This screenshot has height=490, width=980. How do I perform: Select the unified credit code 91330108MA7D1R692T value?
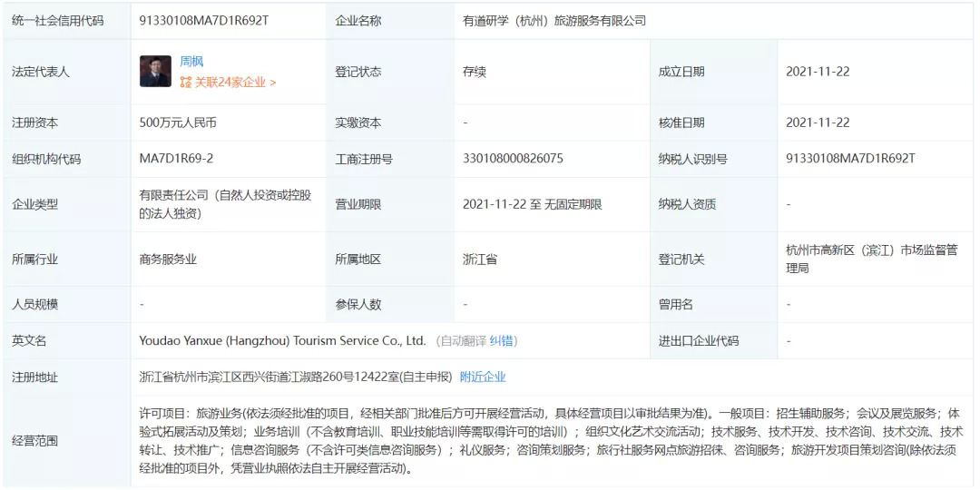pyautogui.click(x=204, y=21)
